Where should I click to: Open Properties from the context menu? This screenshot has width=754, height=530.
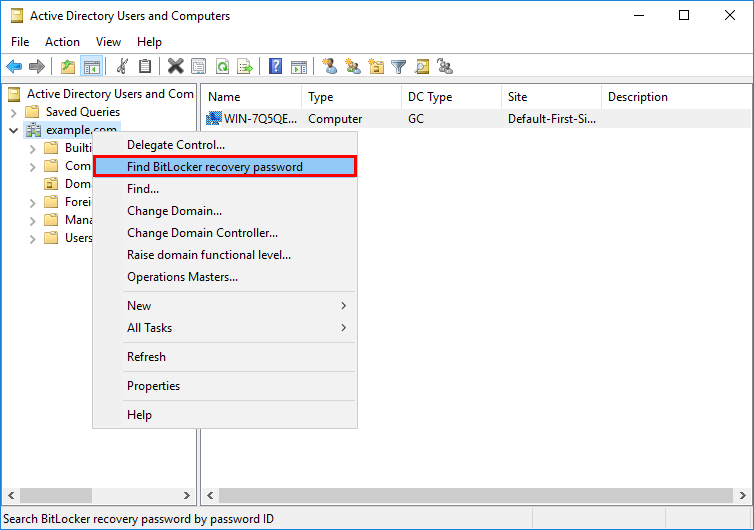pyautogui.click(x=225, y=386)
